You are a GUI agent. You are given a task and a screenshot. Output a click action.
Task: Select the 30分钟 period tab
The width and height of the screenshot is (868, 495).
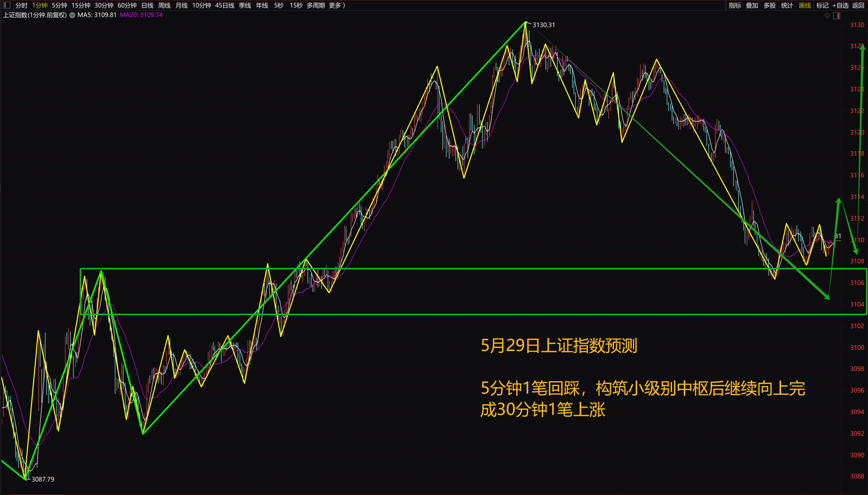pos(104,5)
